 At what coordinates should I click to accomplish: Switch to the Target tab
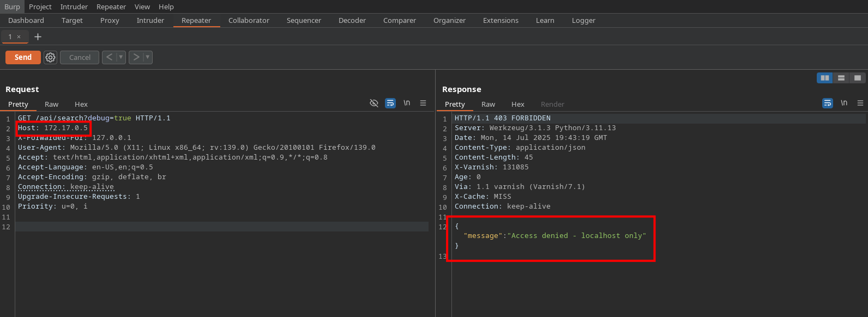[x=72, y=20]
